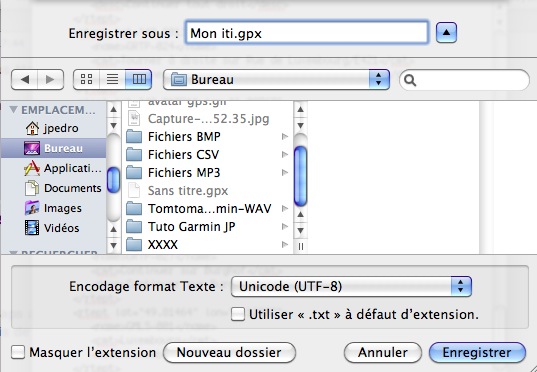This screenshot has width=537, height=372.
Task: Click the Capture jpg file icon
Action: coord(134,119)
